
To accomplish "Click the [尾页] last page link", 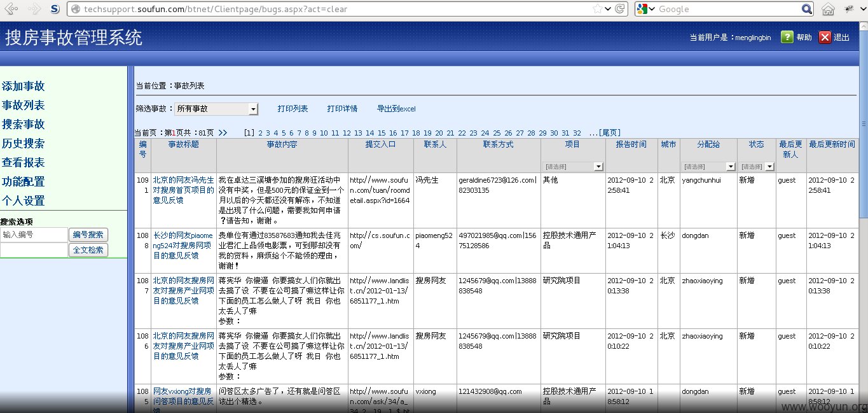I will 610,133.
